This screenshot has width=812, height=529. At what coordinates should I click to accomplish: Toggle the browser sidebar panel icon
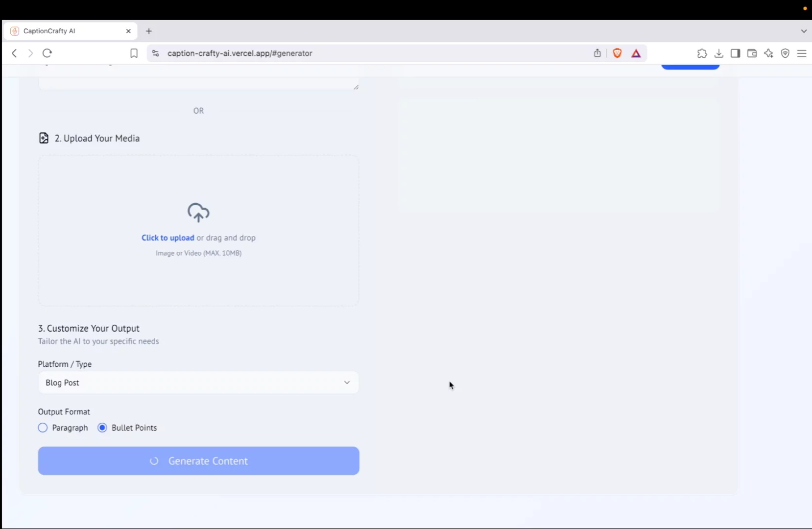tap(735, 53)
